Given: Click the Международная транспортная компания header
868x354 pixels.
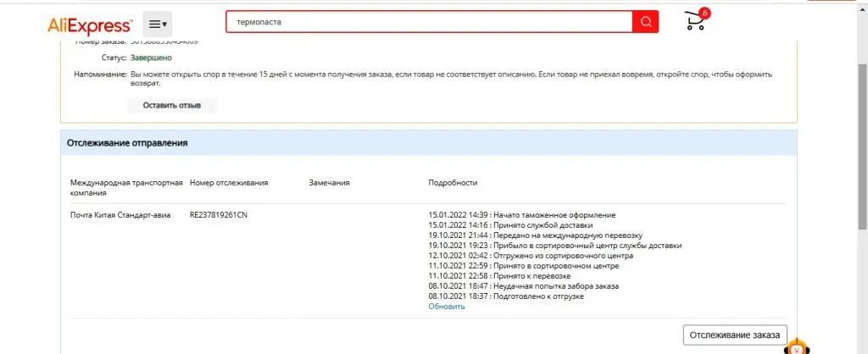Looking at the screenshot, I should tap(126, 188).
